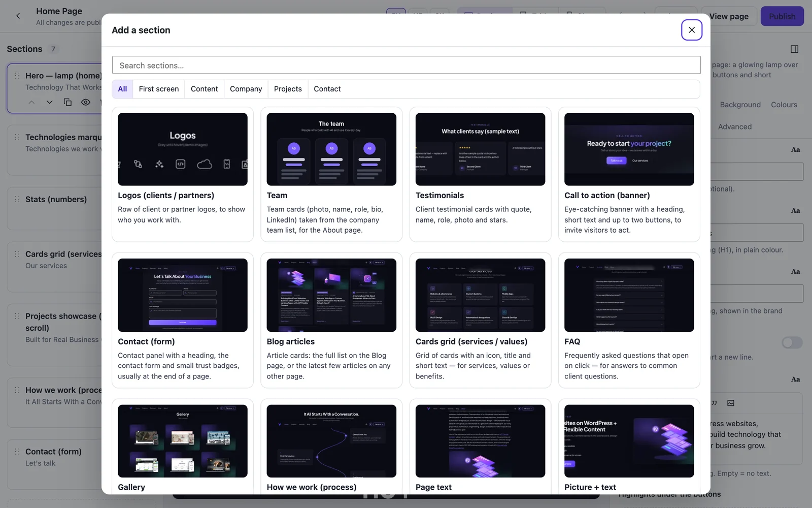Grab the drag handle of sidebar Contact (form)
The image size is (812, 508).
click(17, 452)
